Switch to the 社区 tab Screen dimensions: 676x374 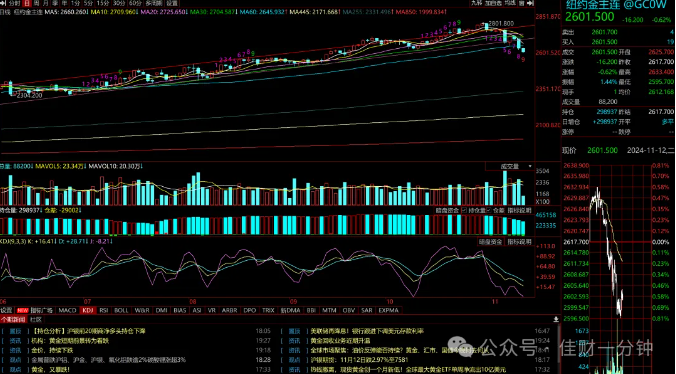[x=36, y=320]
